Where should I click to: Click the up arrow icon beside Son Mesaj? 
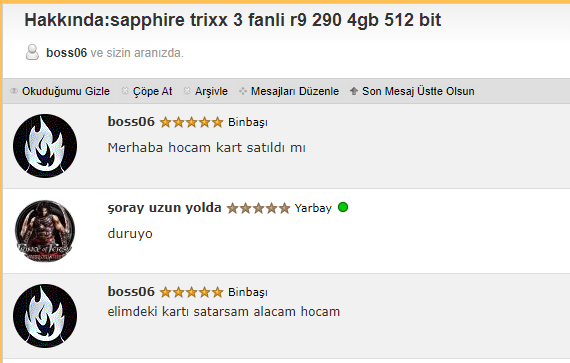[x=354, y=91]
